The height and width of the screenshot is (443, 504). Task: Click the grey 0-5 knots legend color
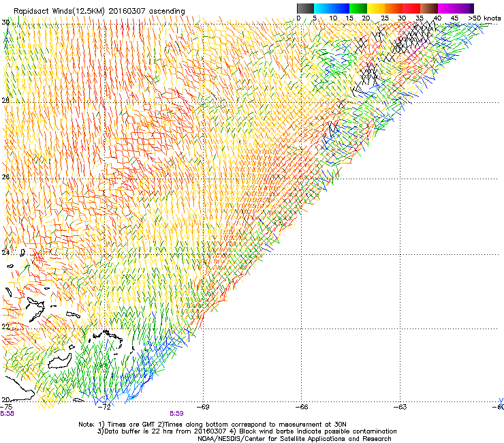305,8
